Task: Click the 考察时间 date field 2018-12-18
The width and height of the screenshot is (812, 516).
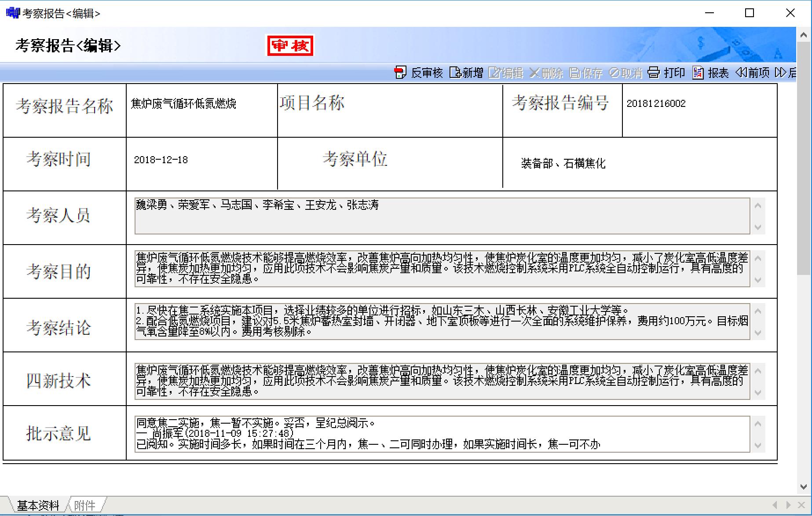Action: click(x=201, y=160)
